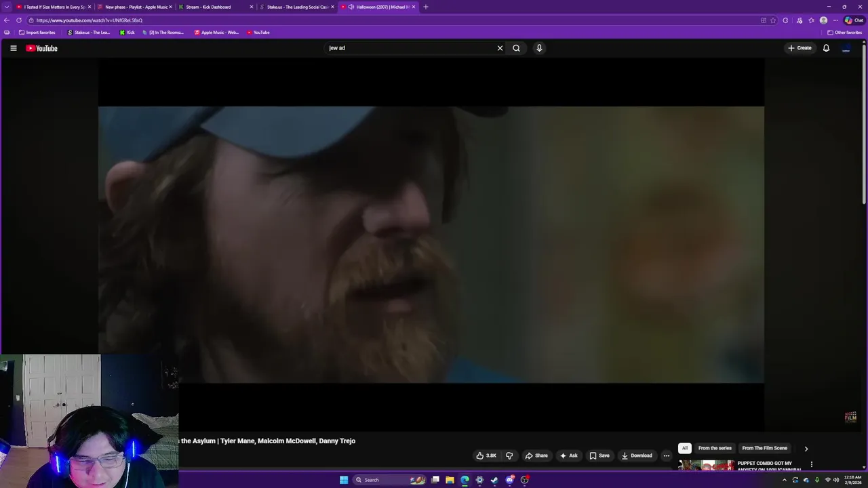Open browser Settings and more ellipsis
This screenshot has height=488, width=868.
click(x=835, y=20)
